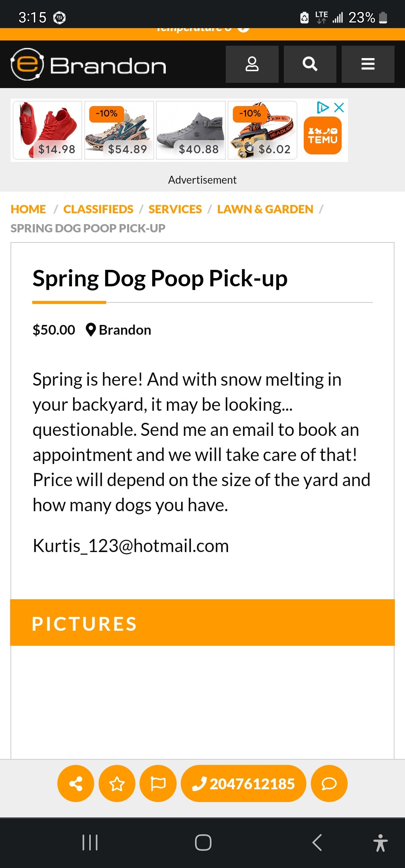Open the hamburger menu
The width and height of the screenshot is (405, 868).
coord(368,64)
